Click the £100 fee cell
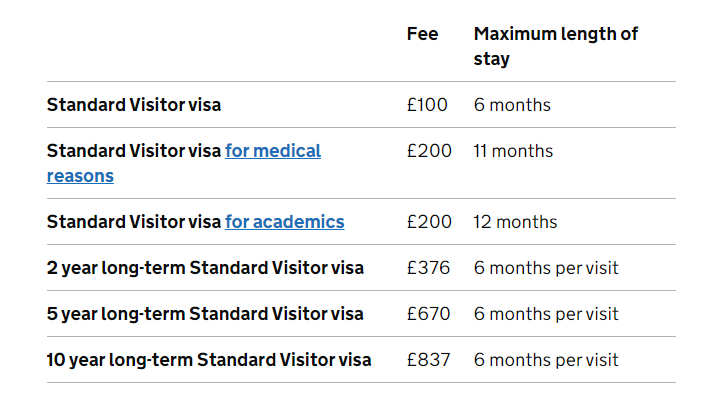Image resolution: width=701 pixels, height=412 pixels. click(x=427, y=104)
